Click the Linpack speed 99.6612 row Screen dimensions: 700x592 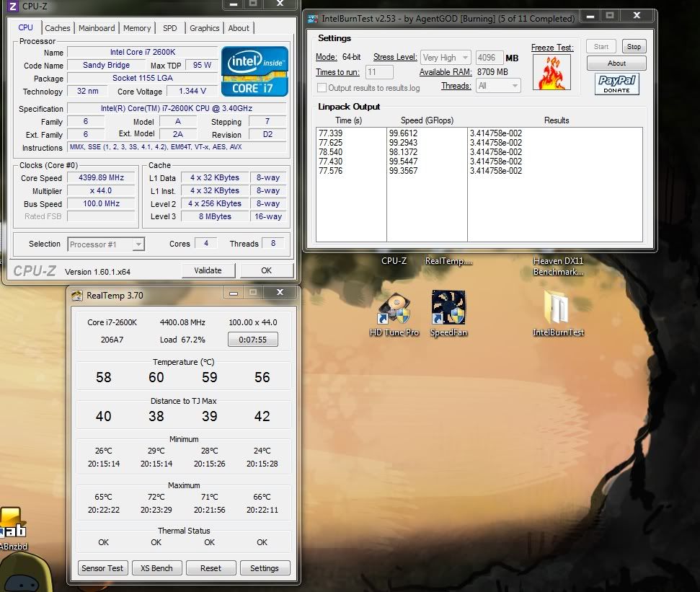tap(403, 133)
